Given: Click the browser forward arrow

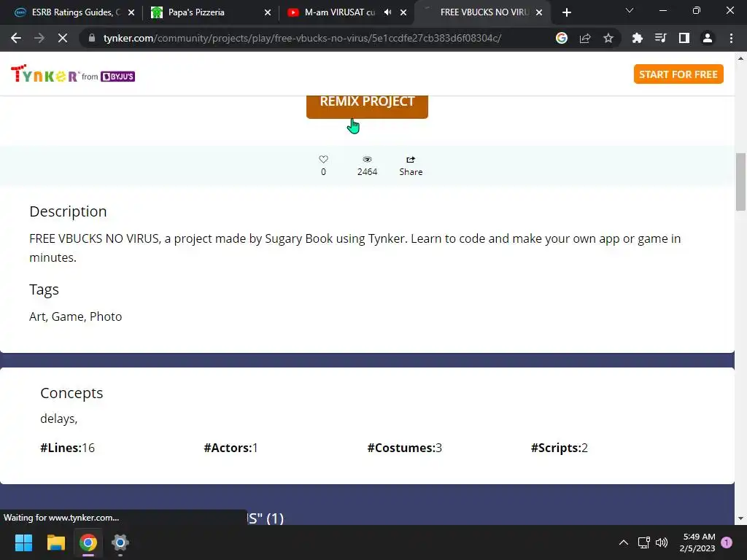Looking at the screenshot, I should pos(39,38).
